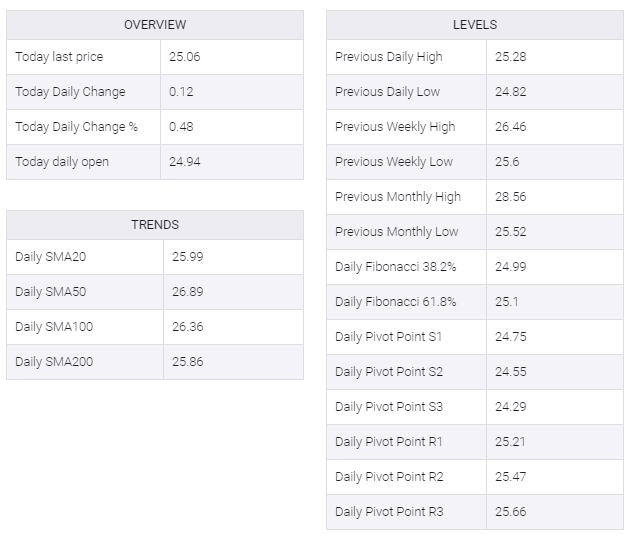Select the Daily Pivot Point S1 value 24.75
The width and height of the screenshot is (636, 537).
(511, 337)
